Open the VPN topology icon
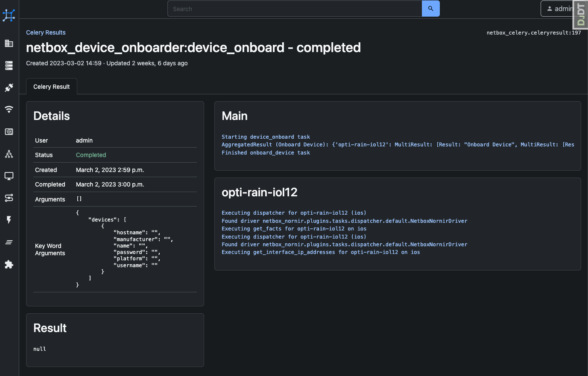 click(9, 154)
